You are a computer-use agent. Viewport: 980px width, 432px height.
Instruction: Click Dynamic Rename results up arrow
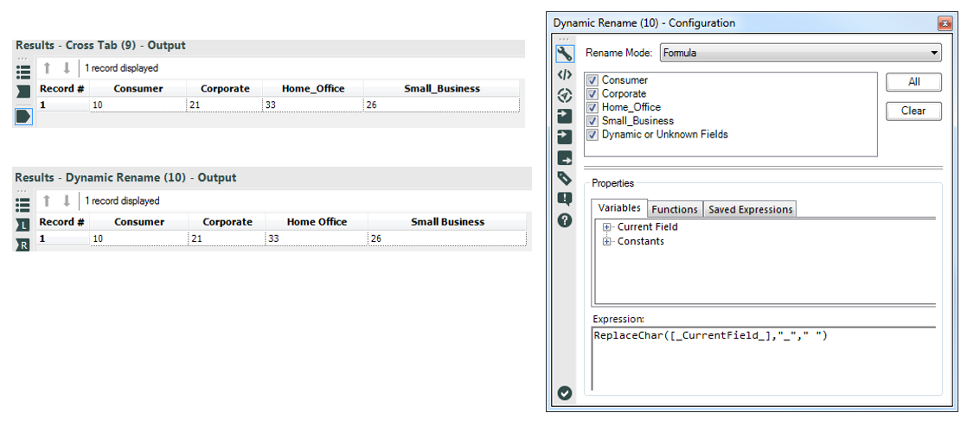pyautogui.click(x=47, y=201)
